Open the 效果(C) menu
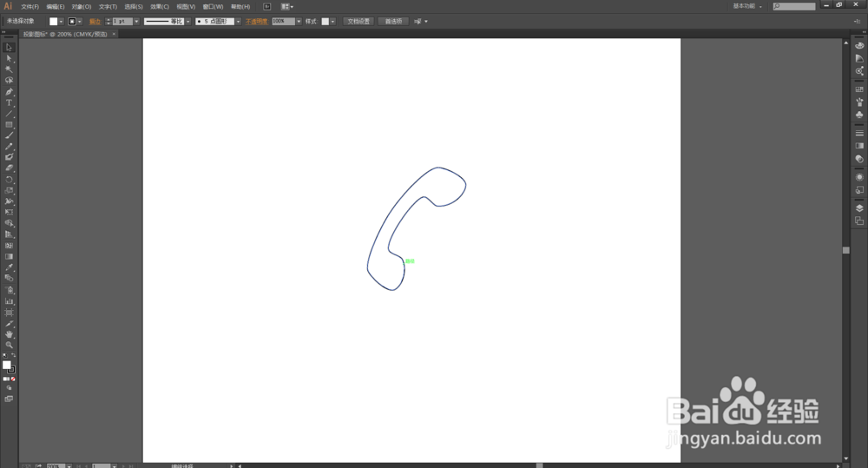Image resolution: width=868 pixels, height=468 pixels. 160,7
